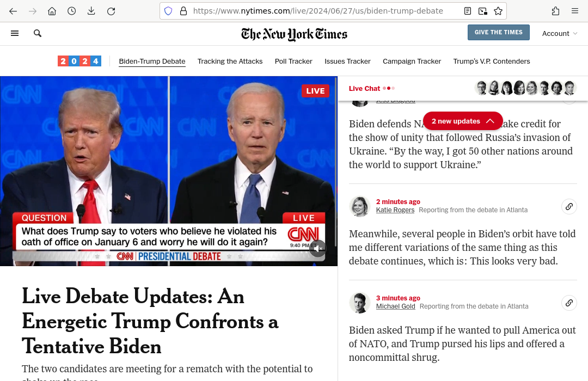The height and width of the screenshot is (381, 588).
Task: Jump to the 2 new updates
Action: coord(463,121)
